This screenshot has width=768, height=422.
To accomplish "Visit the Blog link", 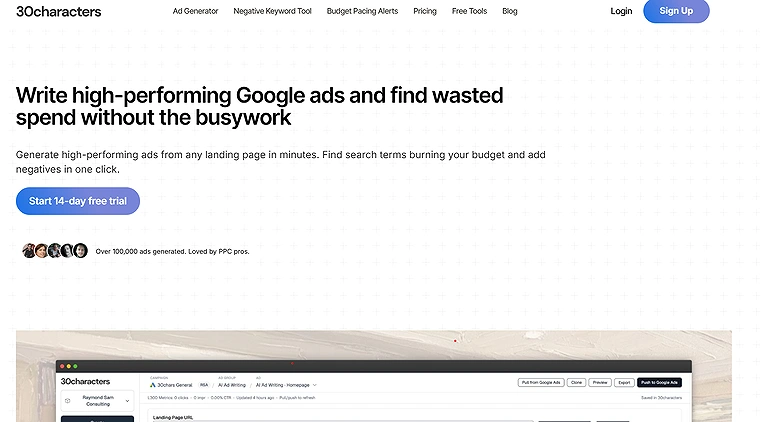I will (x=510, y=11).
